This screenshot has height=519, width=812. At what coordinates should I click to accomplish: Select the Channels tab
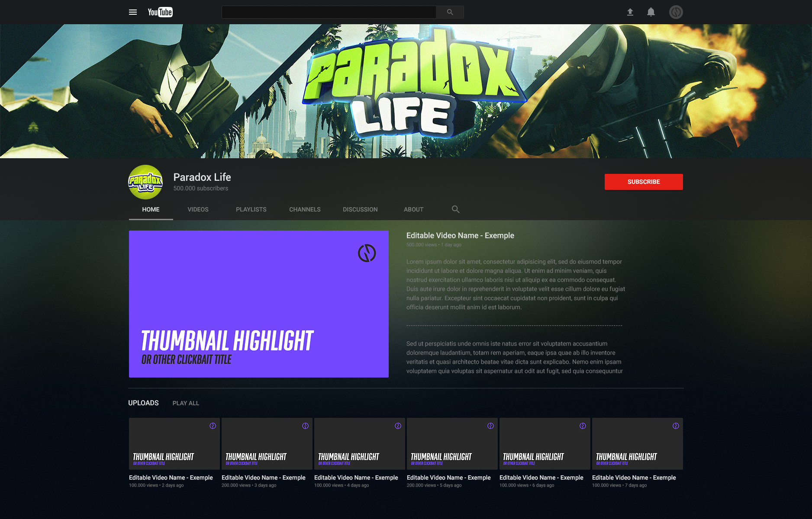pos(305,209)
